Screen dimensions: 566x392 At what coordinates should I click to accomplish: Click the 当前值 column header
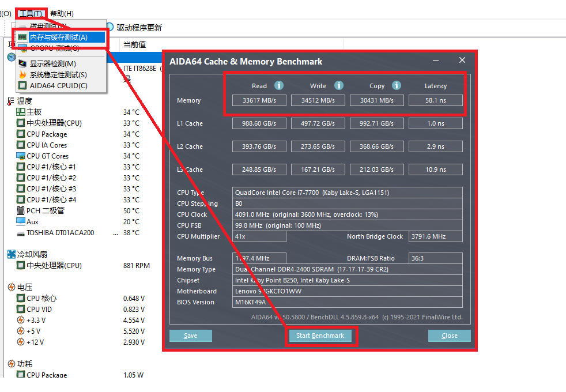[134, 44]
